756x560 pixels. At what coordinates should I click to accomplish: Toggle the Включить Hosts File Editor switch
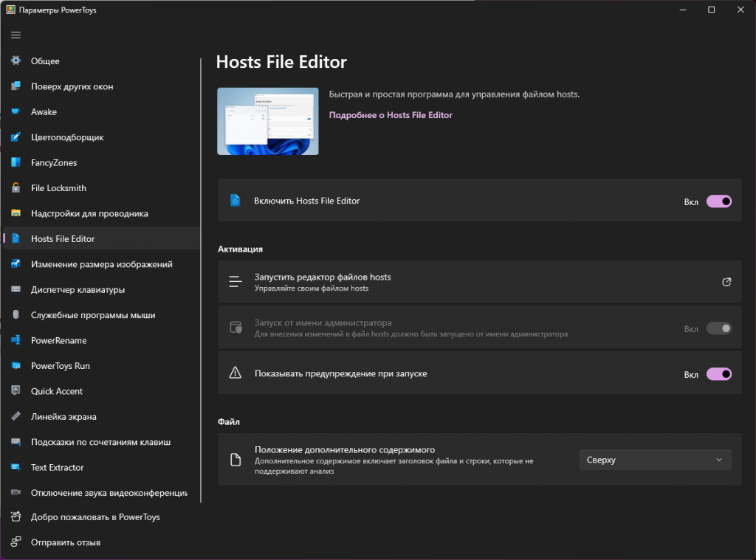click(718, 201)
